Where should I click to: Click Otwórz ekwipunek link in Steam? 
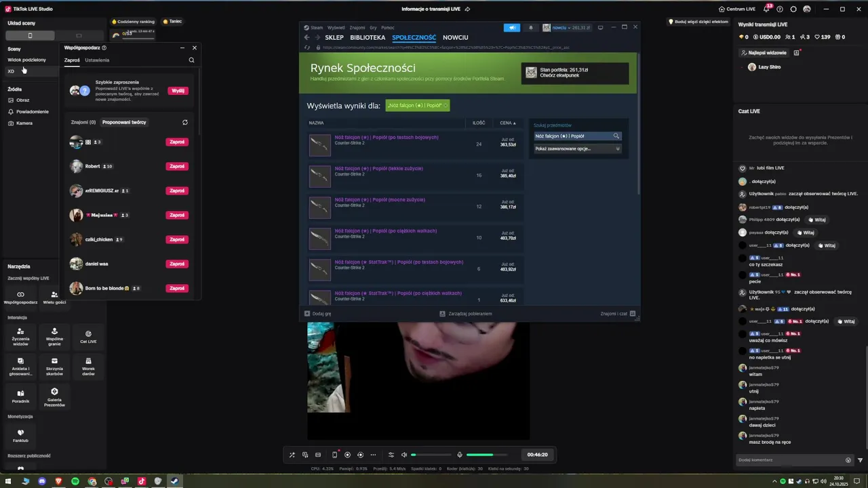(x=560, y=76)
